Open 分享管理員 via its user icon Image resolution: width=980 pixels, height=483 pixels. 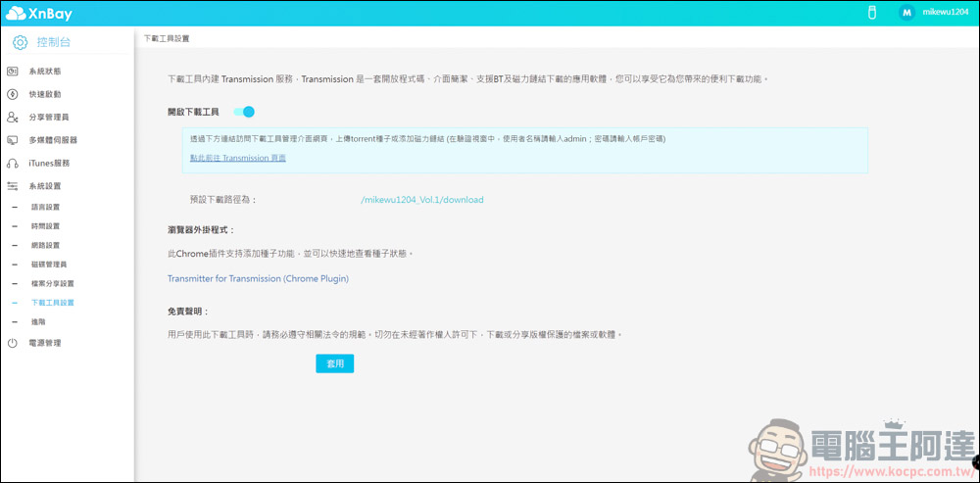[x=13, y=118]
